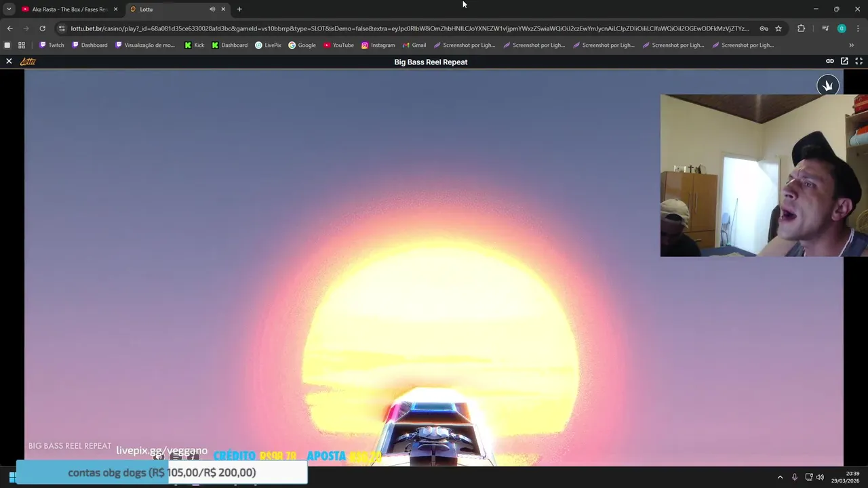Open Google profile G avatar
Image resolution: width=868 pixels, height=488 pixels.
point(842,28)
